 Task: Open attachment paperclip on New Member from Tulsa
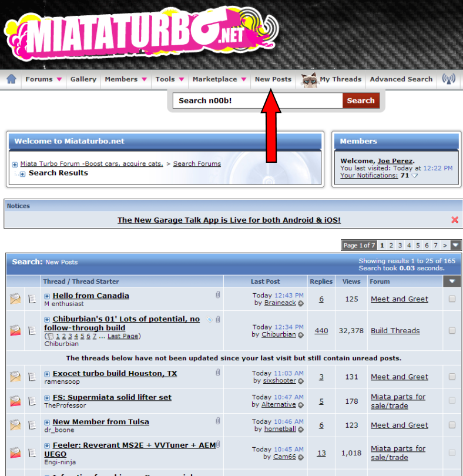(x=217, y=421)
